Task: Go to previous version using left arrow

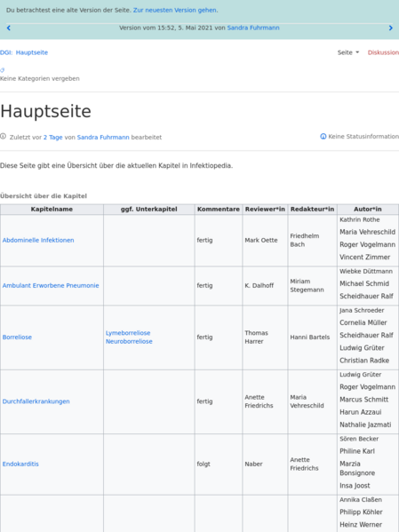Action: tap(9, 28)
